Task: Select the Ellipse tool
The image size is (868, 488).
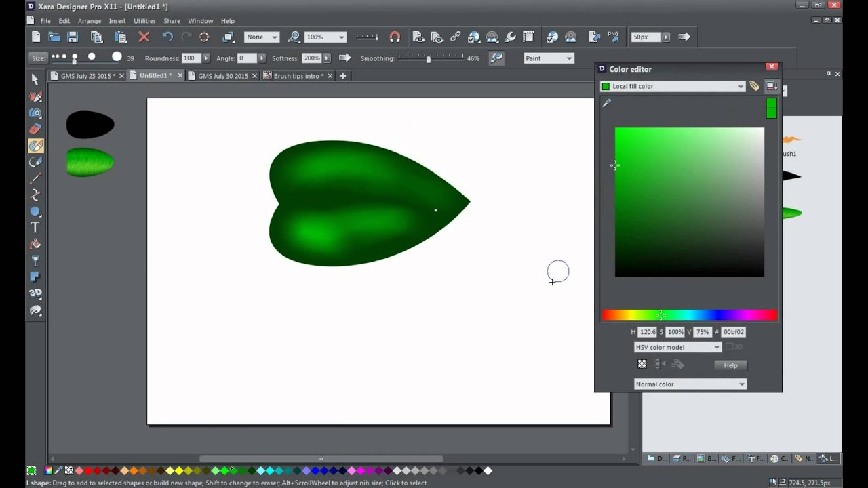Action: coord(35,211)
